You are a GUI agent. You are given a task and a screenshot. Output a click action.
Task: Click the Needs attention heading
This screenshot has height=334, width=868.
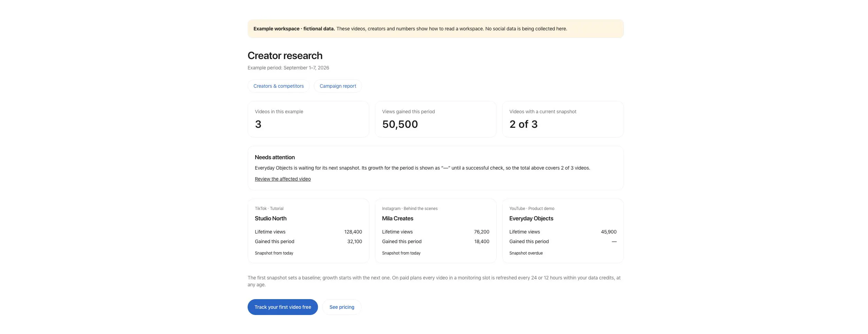point(275,157)
